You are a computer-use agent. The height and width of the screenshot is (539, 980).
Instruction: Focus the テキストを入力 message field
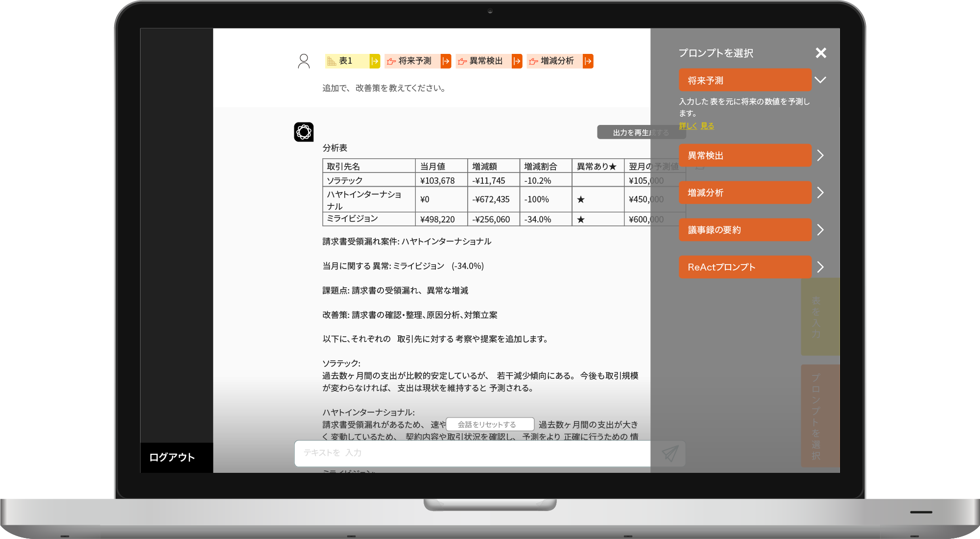click(x=470, y=453)
